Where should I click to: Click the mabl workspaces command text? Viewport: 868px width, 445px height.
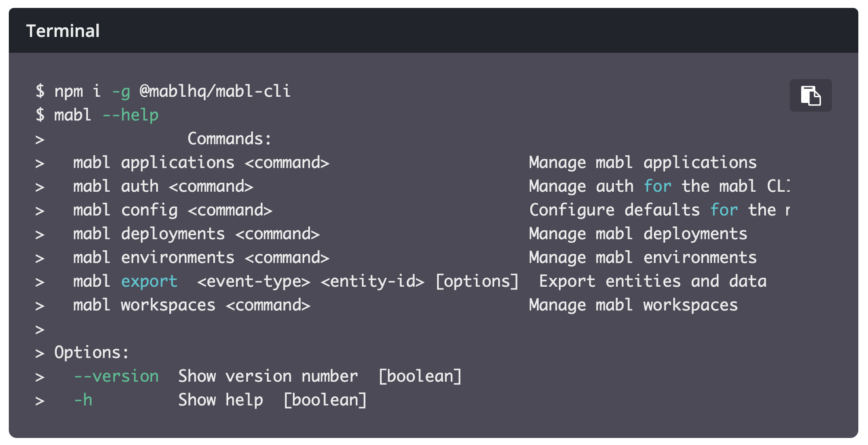point(191,305)
